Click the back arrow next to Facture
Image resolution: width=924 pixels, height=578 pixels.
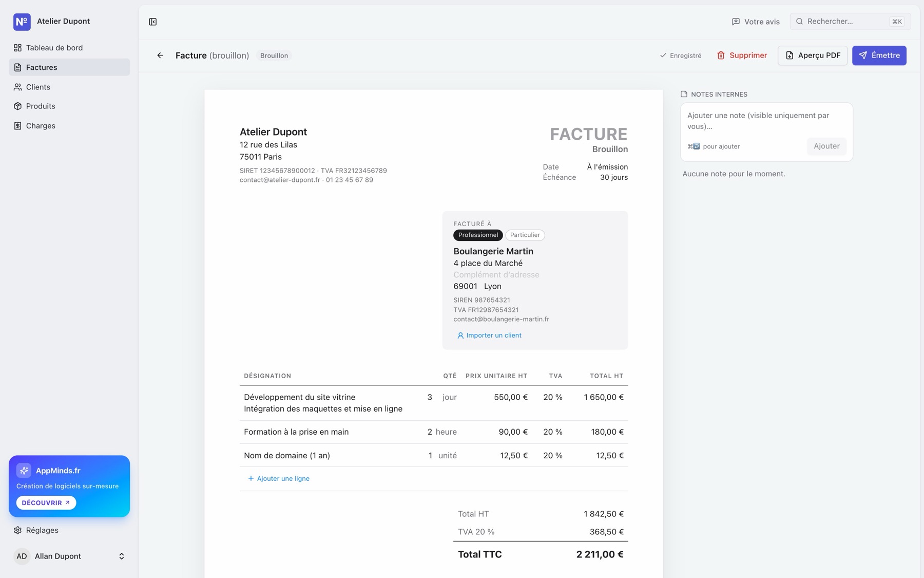[x=160, y=55]
